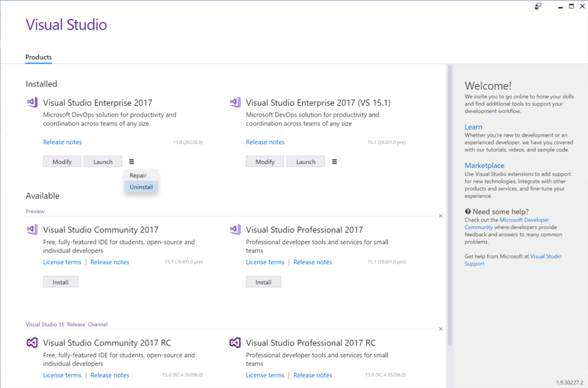The height and width of the screenshot is (388, 588).
Task: Click the feedback icon in the title bar
Action: (538, 6)
